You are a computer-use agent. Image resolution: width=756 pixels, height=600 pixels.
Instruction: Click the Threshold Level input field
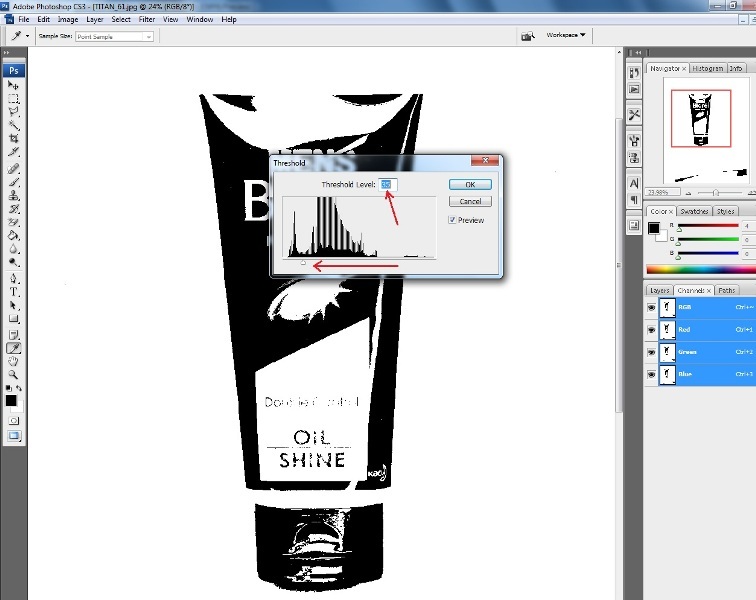[388, 185]
